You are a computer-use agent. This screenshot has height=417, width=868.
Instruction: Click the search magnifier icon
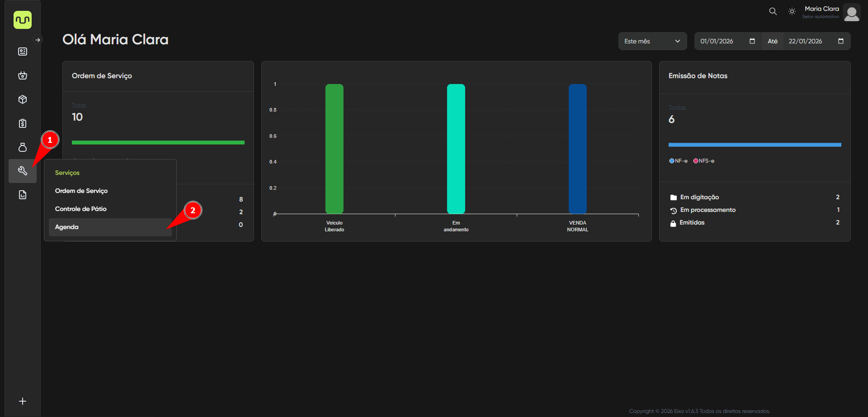(773, 12)
